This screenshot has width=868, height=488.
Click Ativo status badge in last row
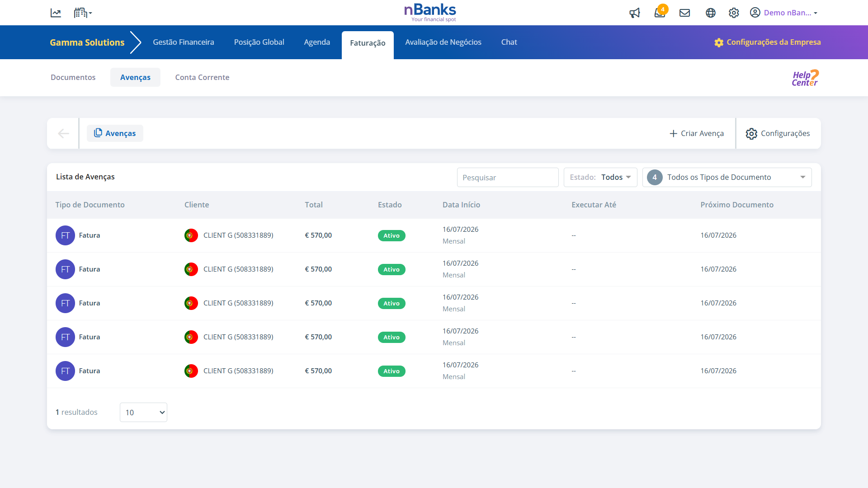392,371
